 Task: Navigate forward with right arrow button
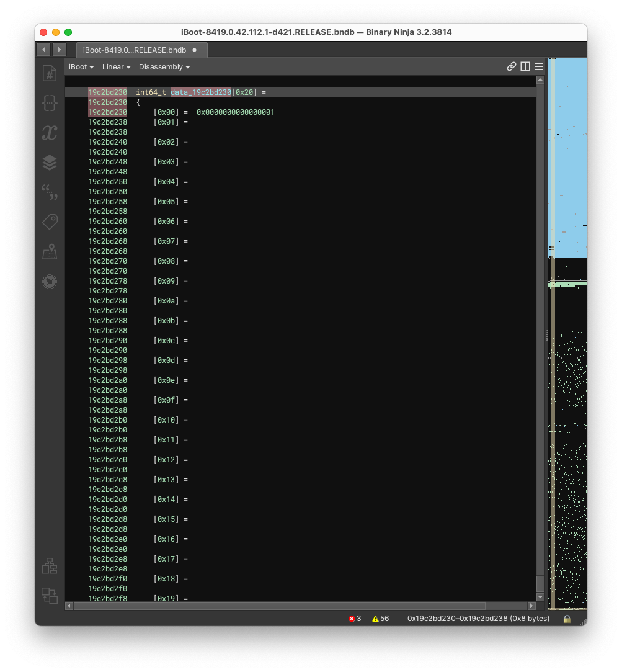(60, 49)
